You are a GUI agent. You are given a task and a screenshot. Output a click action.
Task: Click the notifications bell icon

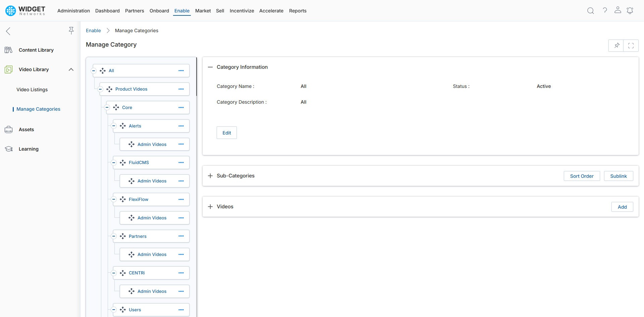(x=630, y=10)
